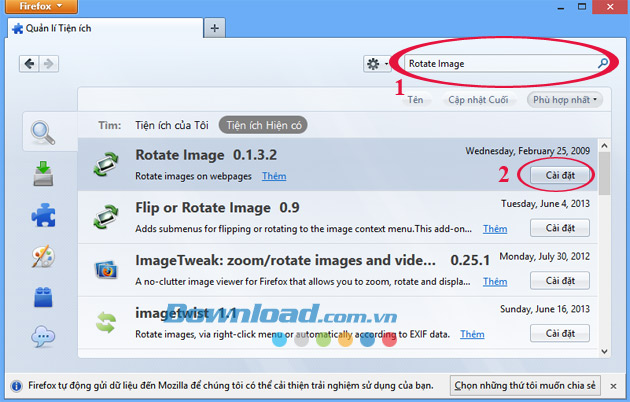Go forward with the right arrow button

[x=49, y=63]
